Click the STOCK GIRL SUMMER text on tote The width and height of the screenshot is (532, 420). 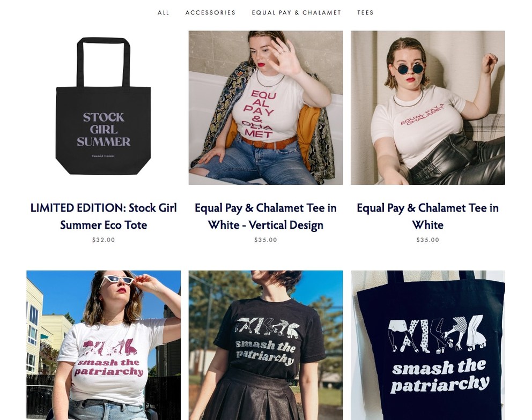pos(104,130)
